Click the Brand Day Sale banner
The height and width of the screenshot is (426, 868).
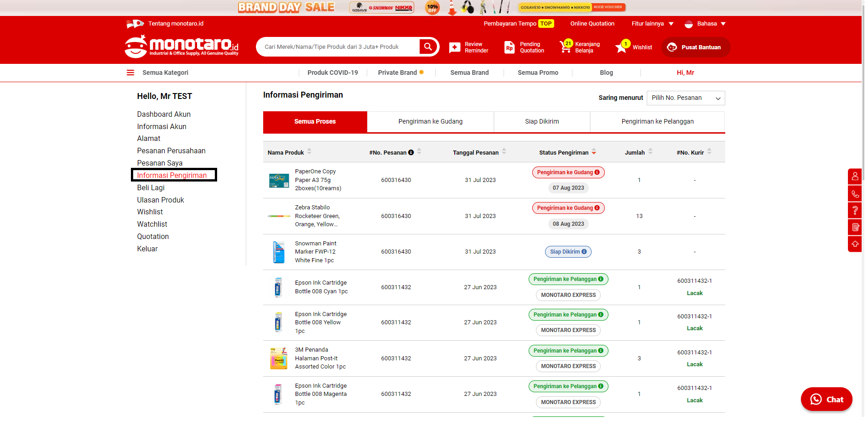pyautogui.click(x=431, y=8)
